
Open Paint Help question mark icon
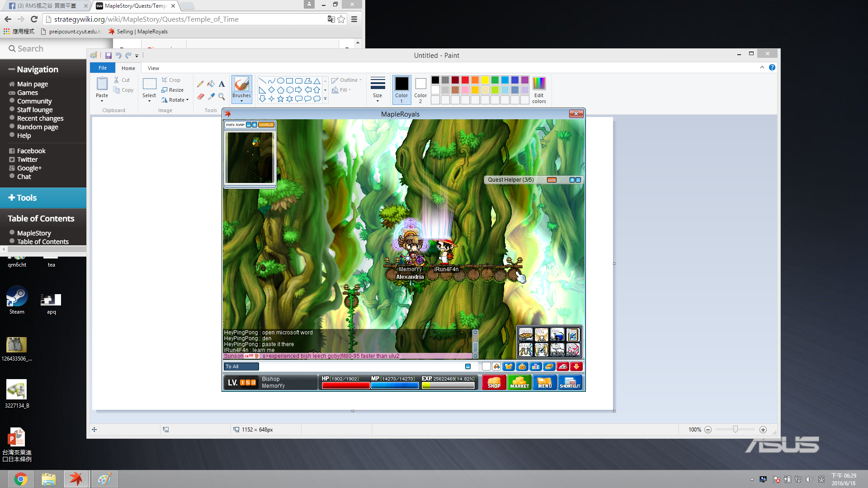pyautogui.click(x=772, y=67)
